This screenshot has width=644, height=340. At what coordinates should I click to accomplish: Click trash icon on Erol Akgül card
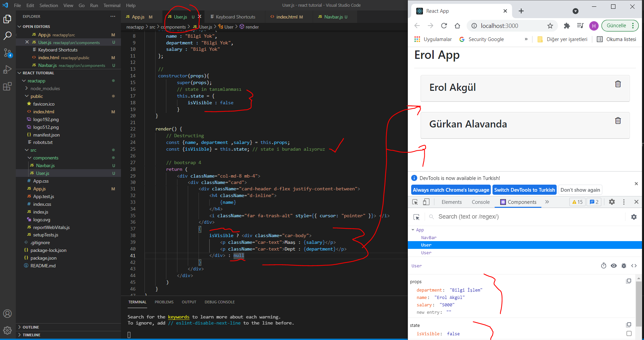(617, 84)
